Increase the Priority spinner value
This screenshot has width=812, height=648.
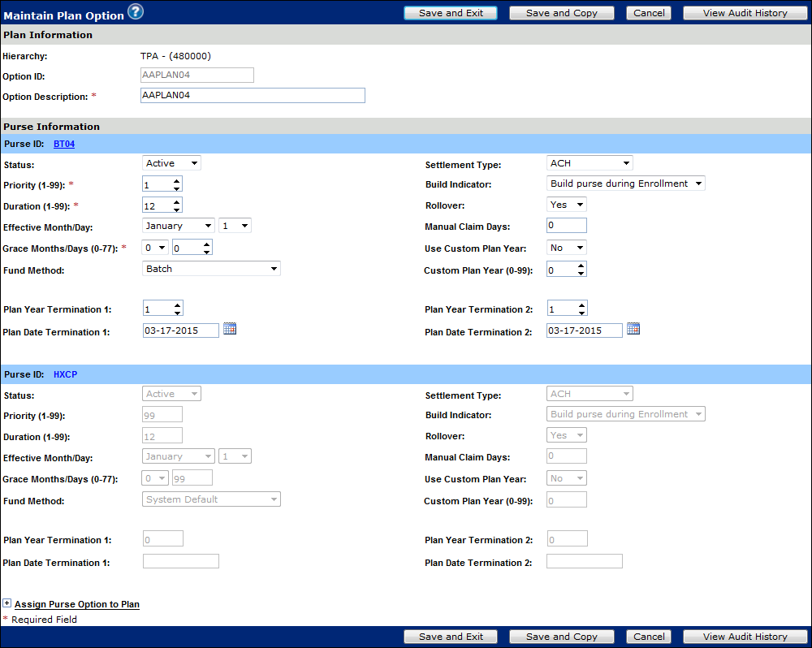[x=177, y=180]
